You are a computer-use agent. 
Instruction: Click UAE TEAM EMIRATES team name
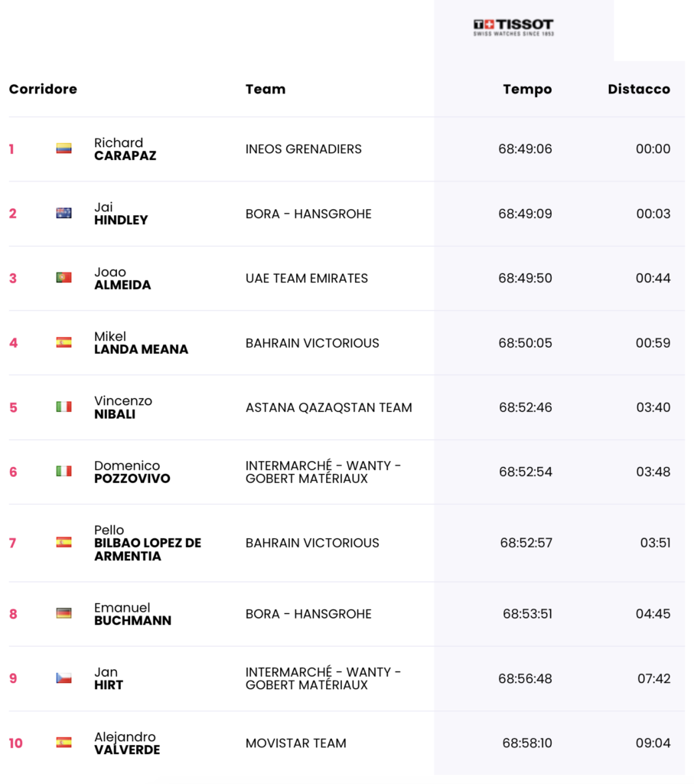307,278
